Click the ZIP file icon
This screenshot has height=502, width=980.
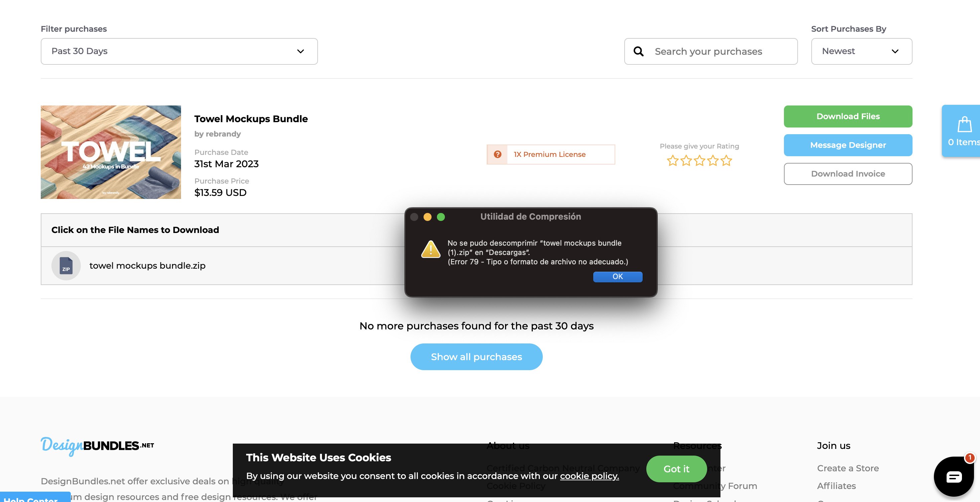[x=66, y=265]
